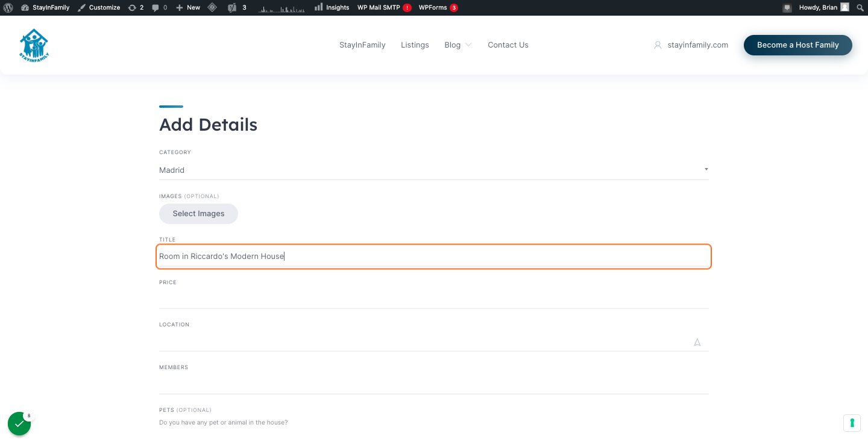Screen dimensions: 868x439
Task: Go to StayInFamily nav link
Action: [x=362, y=45]
